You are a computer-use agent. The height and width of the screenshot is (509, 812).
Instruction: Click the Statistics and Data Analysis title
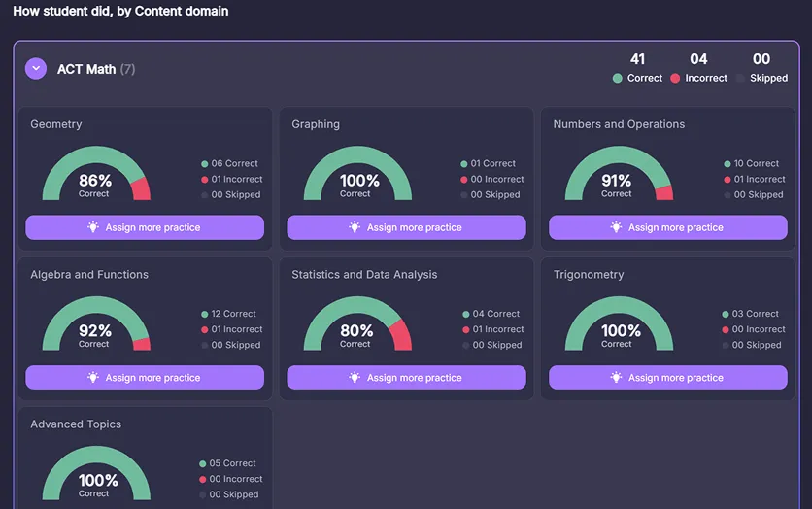pos(364,275)
